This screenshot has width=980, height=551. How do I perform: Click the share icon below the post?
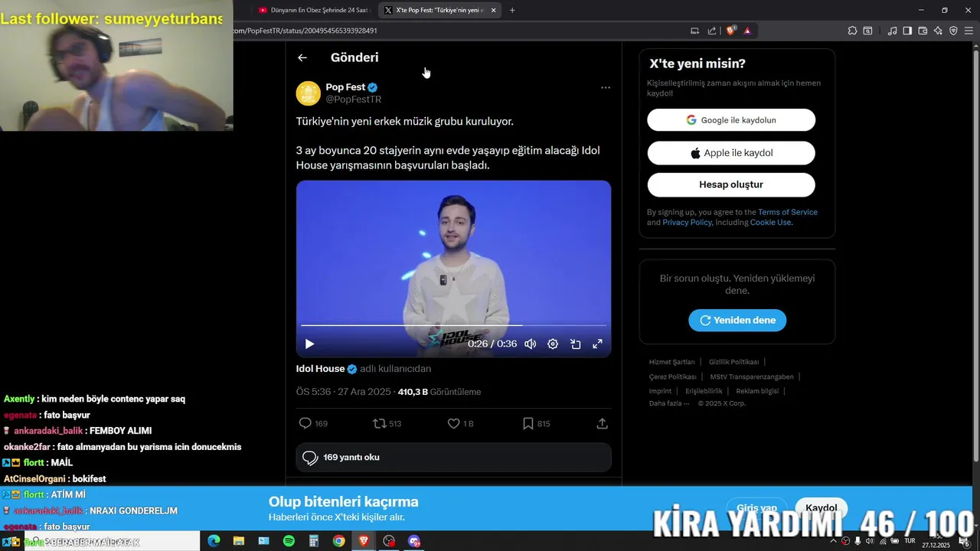[x=602, y=423]
